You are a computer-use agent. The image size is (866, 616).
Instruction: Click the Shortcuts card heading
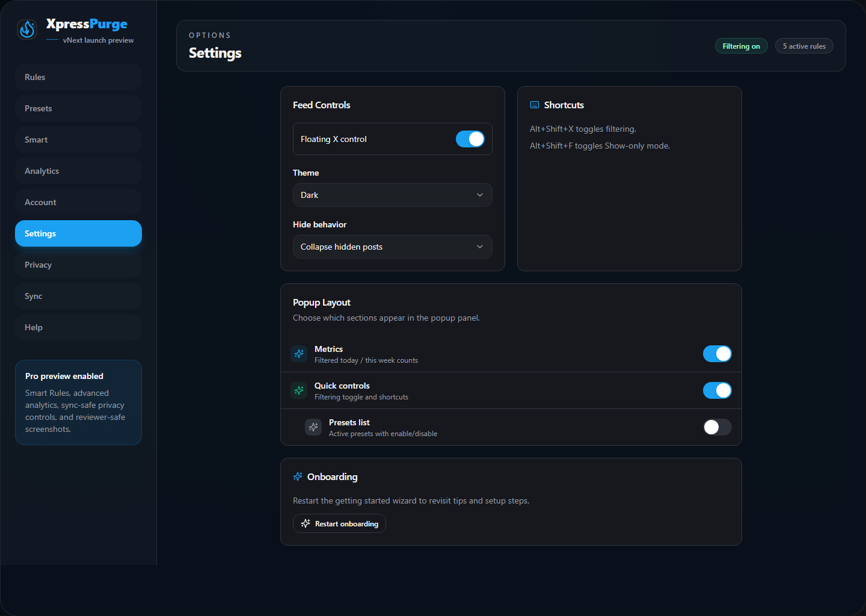(x=564, y=105)
